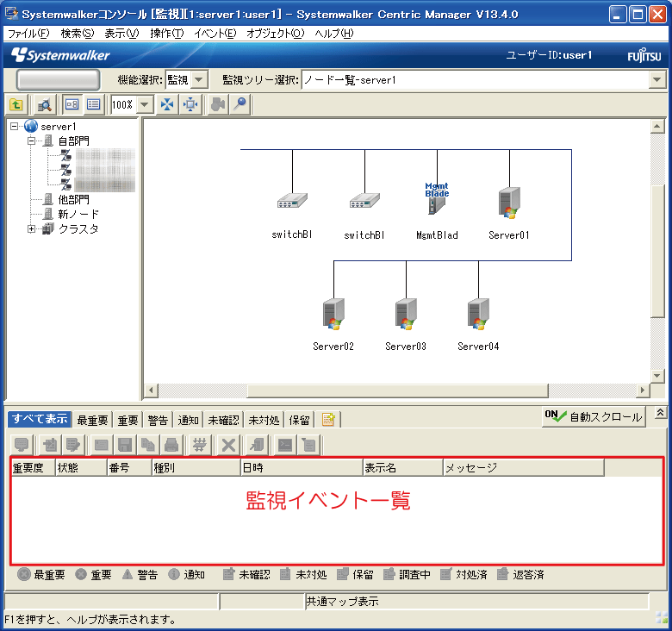
Task: Switch to the 保留 tab
Action: 299,420
